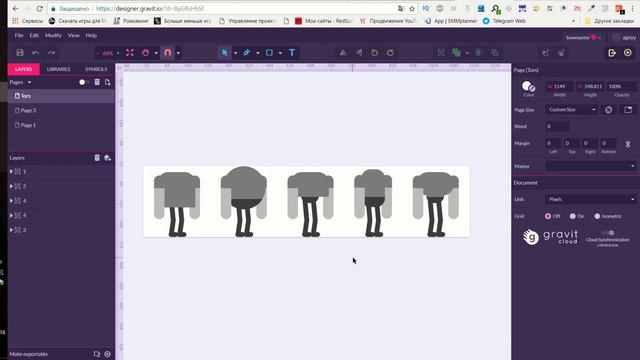Click the flip vertical icon
This screenshot has width=640, height=360.
pos(343,53)
